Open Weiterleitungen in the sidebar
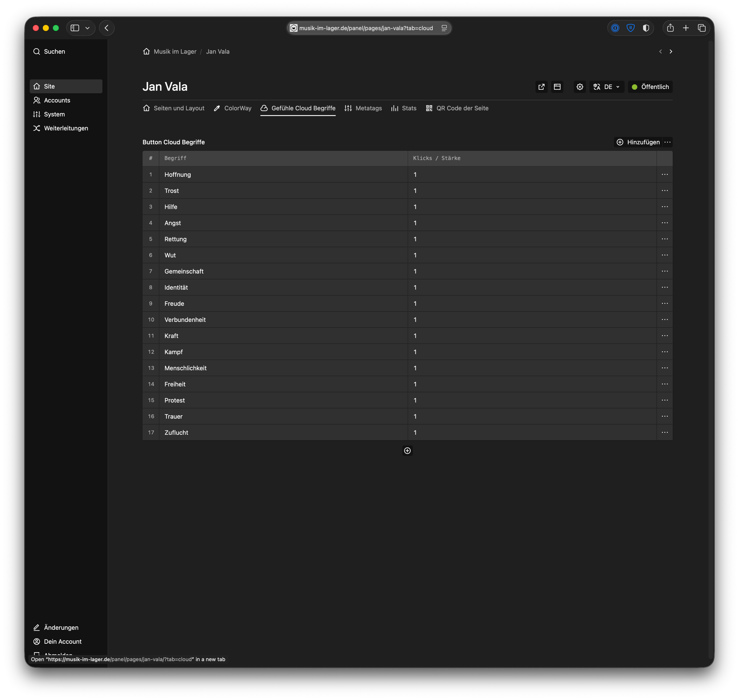Screen dimensions: 739x700 tap(66, 128)
